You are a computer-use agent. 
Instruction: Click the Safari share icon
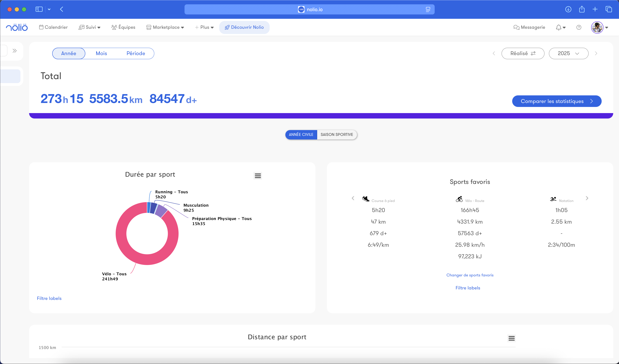coord(582,9)
